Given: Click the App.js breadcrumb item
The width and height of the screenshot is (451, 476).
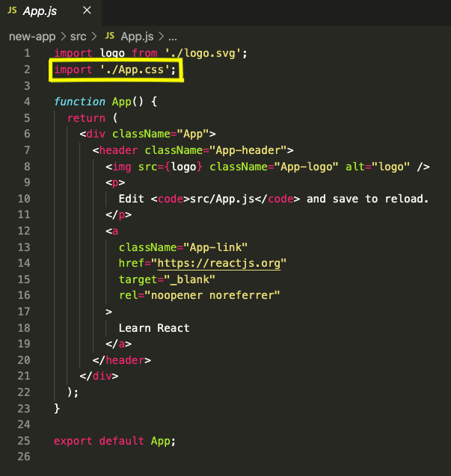Looking at the screenshot, I should click(137, 37).
